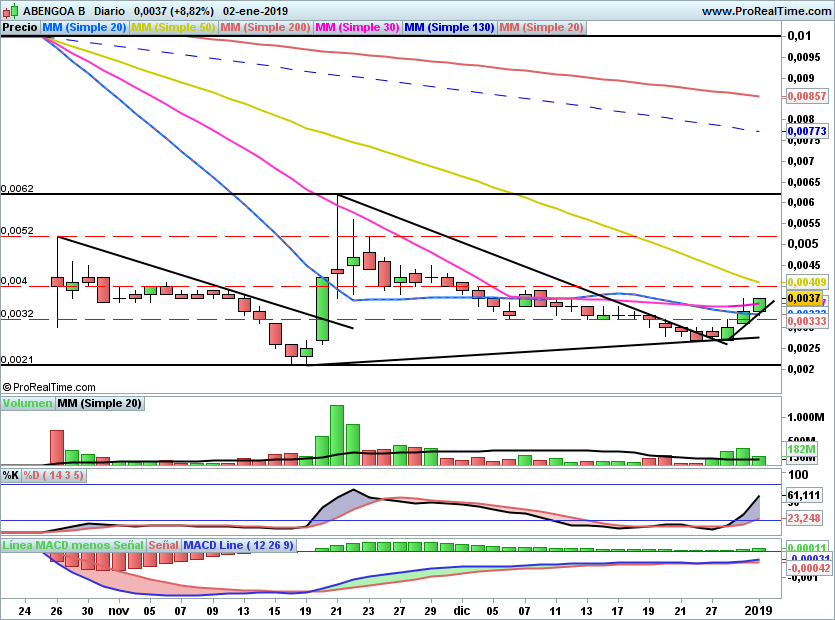
Task: Open the volume MM (Simple 20) label
Action: pyautogui.click(x=100, y=403)
